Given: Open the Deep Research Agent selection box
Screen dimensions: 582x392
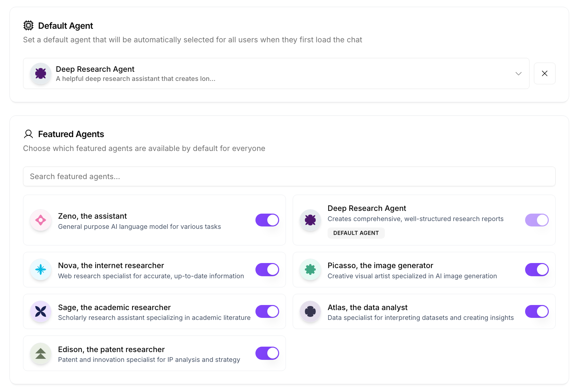Looking at the screenshot, I should tap(271, 73).
